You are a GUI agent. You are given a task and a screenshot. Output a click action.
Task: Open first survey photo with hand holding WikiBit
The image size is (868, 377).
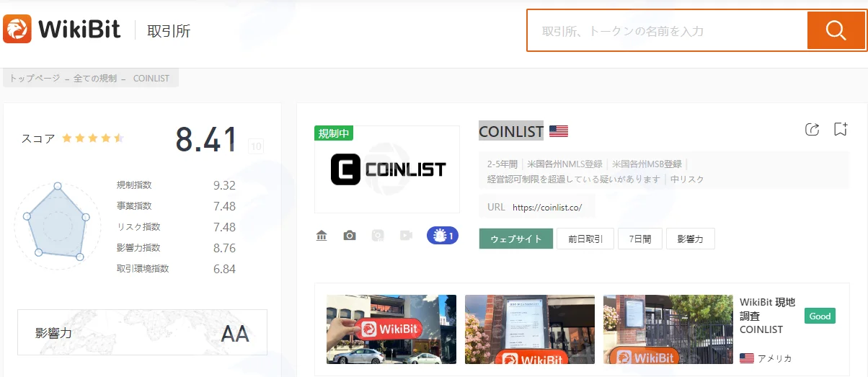[391, 329]
